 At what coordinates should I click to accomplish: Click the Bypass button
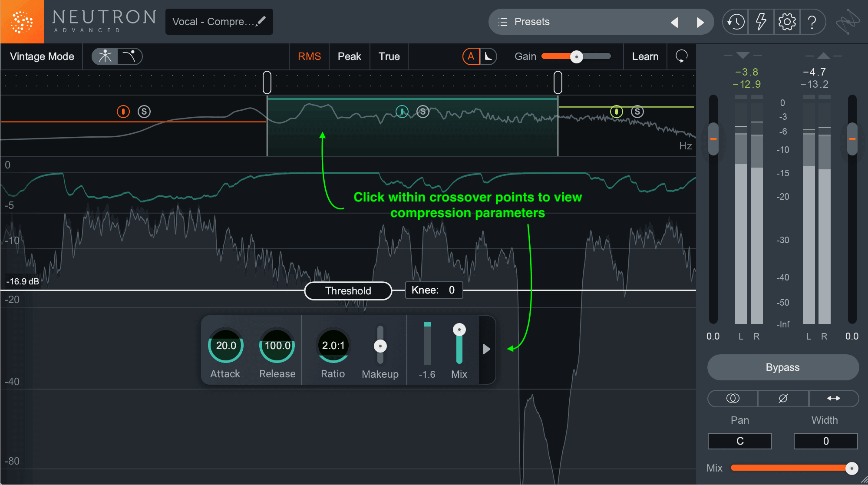point(782,367)
